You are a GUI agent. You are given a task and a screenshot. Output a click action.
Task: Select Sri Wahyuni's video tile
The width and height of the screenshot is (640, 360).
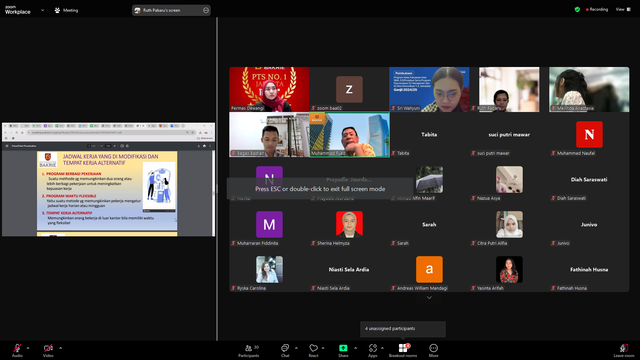[429, 89]
